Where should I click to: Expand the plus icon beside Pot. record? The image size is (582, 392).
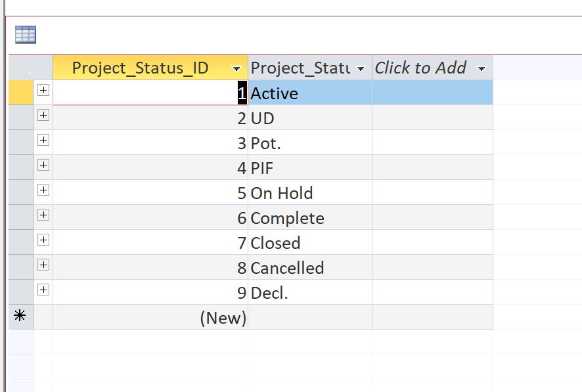click(x=43, y=141)
